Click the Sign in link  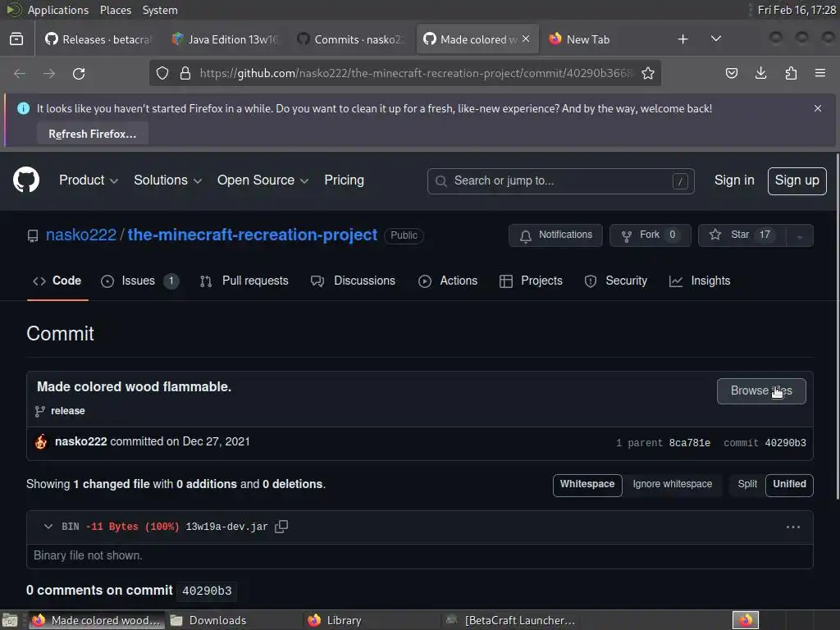(734, 180)
